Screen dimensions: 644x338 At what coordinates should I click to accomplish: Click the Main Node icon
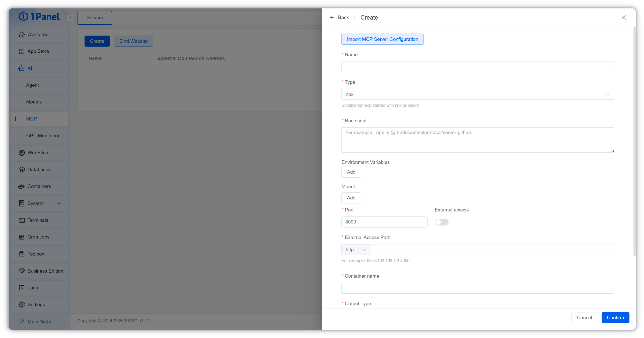point(22,322)
